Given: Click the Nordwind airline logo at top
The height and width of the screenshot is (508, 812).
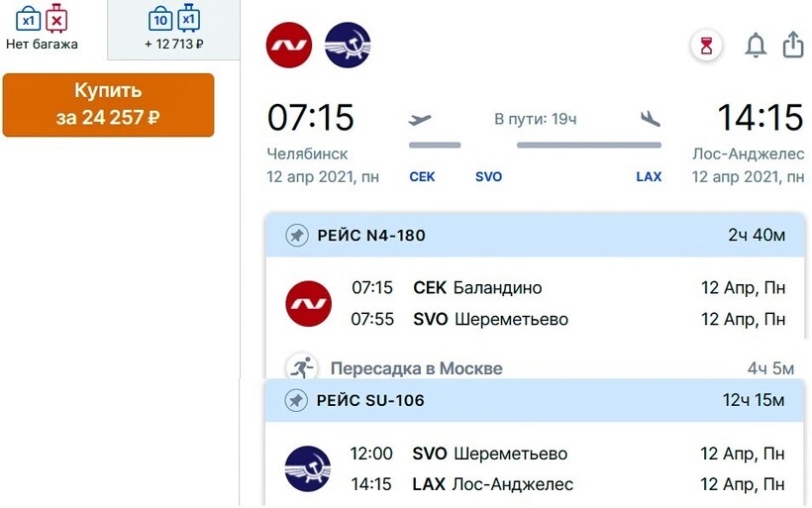Looking at the screenshot, I should coord(289,45).
